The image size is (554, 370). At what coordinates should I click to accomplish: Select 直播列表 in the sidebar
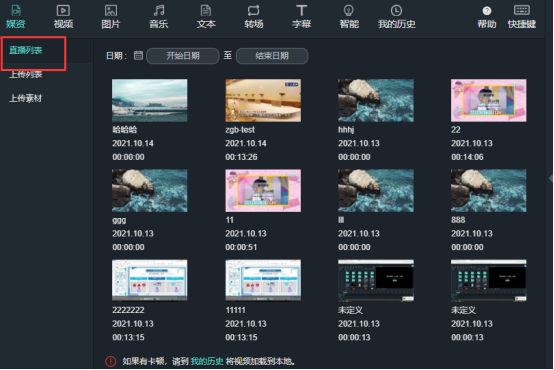(26, 50)
